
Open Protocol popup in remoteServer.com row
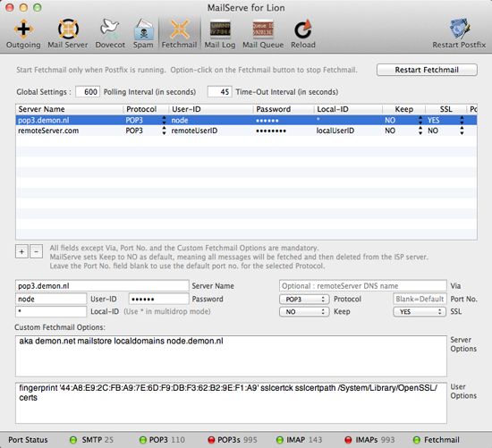tap(164, 131)
